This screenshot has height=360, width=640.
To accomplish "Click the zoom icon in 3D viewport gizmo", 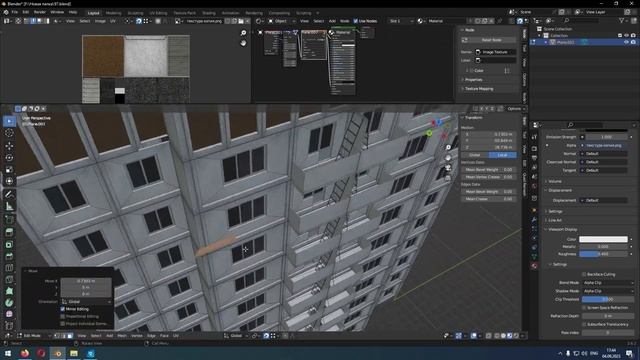I will coord(448,147).
